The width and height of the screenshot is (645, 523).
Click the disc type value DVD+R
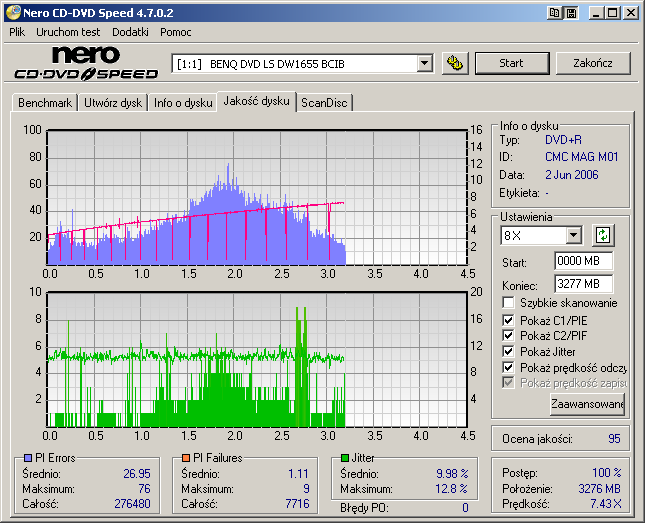point(563,140)
